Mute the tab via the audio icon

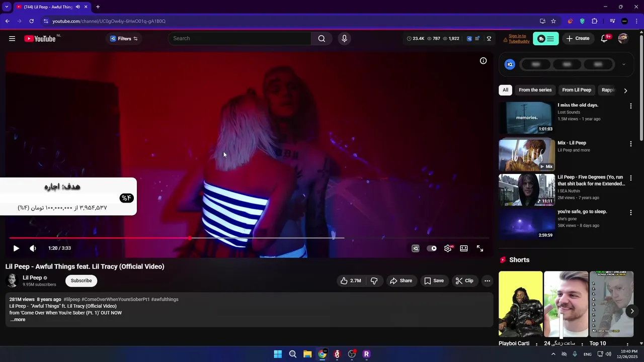pyautogui.click(x=77, y=7)
